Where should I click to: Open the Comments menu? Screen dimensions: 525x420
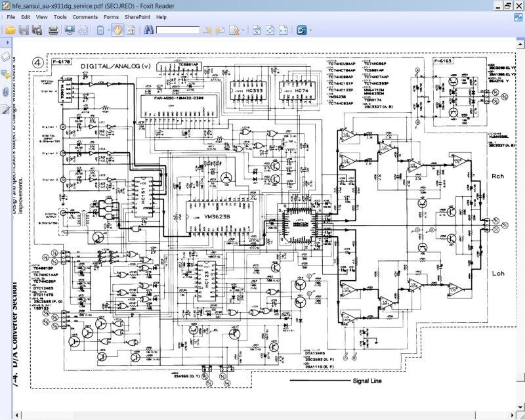point(85,17)
